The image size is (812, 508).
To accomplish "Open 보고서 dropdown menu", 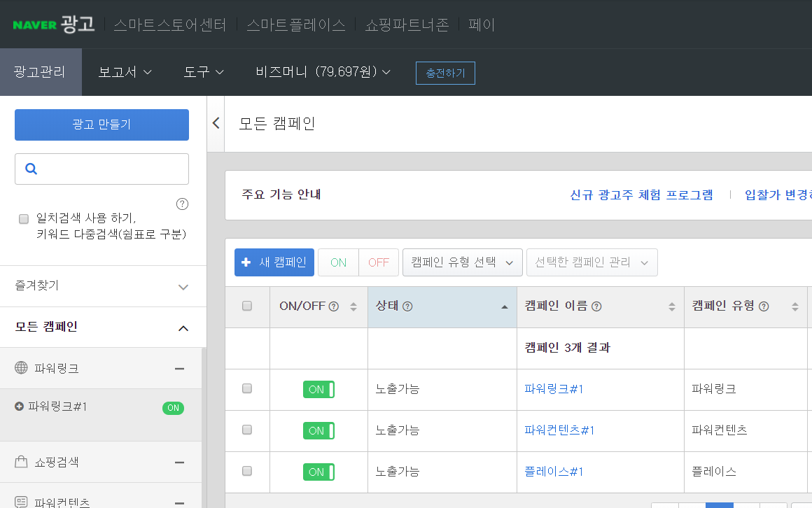I will pyautogui.click(x=125, y=72).
